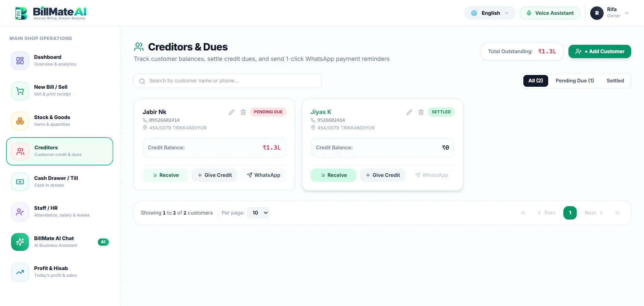The height and width of the screenshot is (306, 644).
Task: Go to the last page with double-right arrows
Action: pos(617,213)
